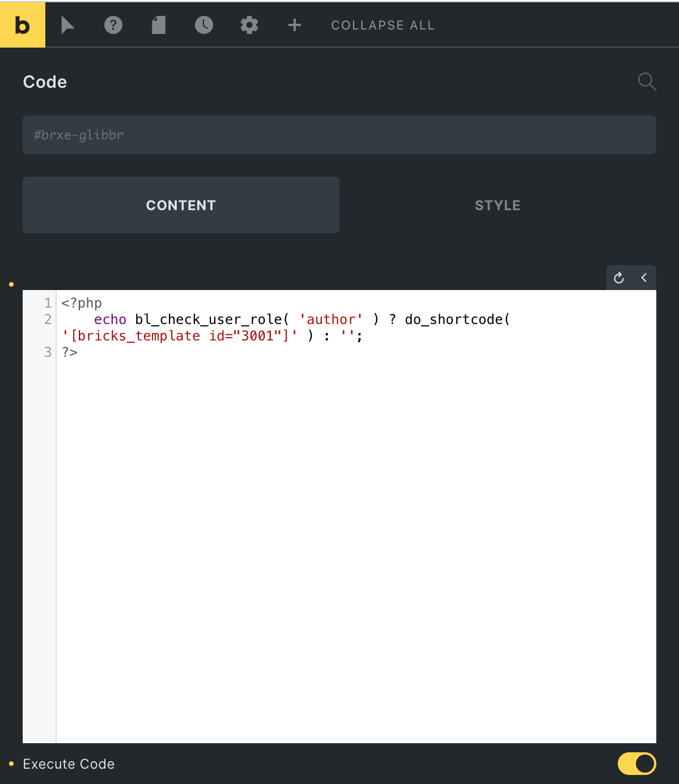Image resolution: width=679 pixels, height=784 pixels.
Task: Select the Content tab
Action: [x=181, y=205]
